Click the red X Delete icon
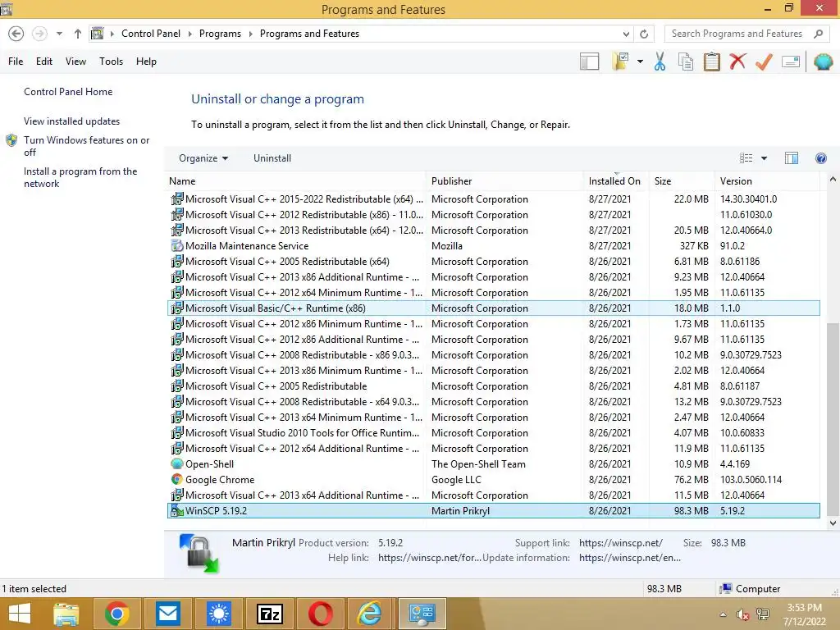 click(737, 62)
